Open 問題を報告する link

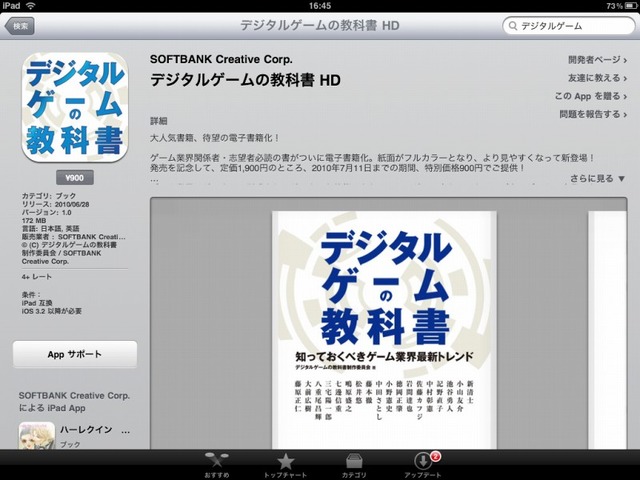tap(593, 114)
